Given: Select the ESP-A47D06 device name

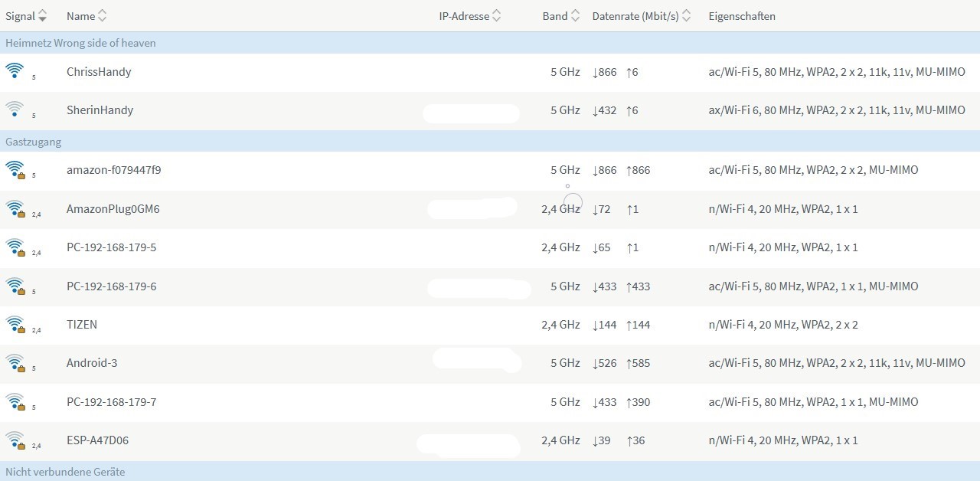Looking at the screenshot, I should (x=97, y=440).
